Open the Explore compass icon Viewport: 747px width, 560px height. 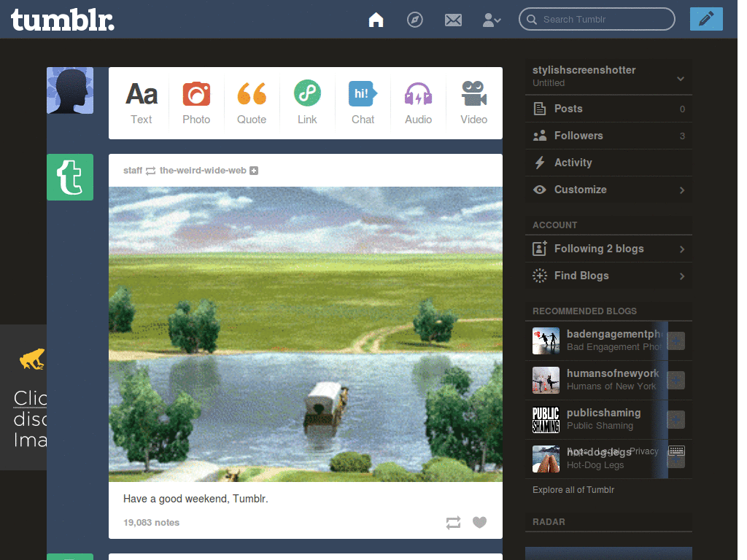414,20
